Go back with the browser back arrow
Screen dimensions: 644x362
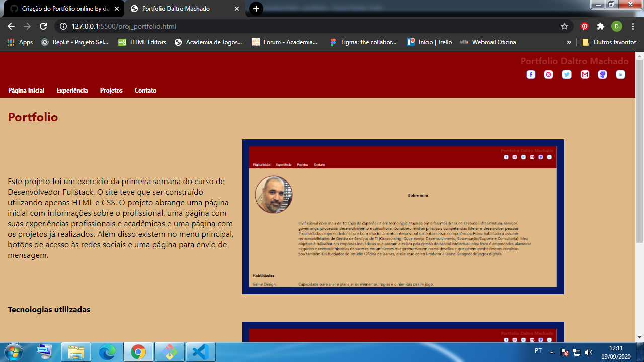[11, 26]
